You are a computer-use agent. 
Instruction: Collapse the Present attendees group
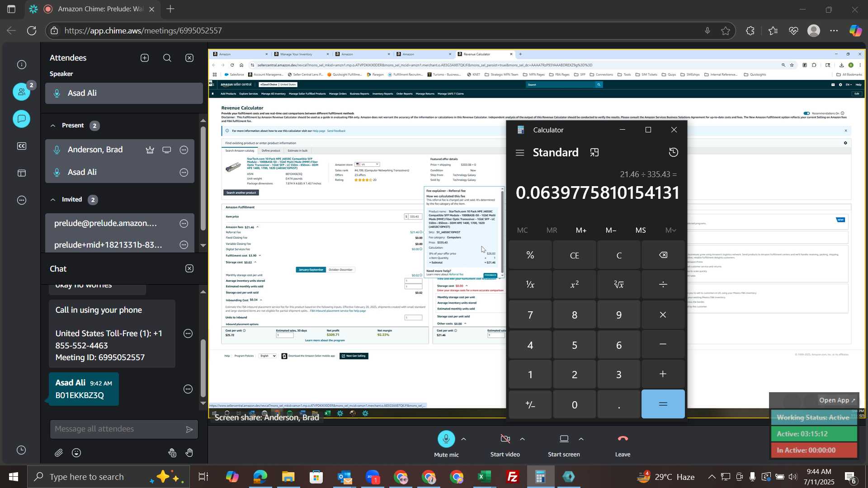click(53, 126)
